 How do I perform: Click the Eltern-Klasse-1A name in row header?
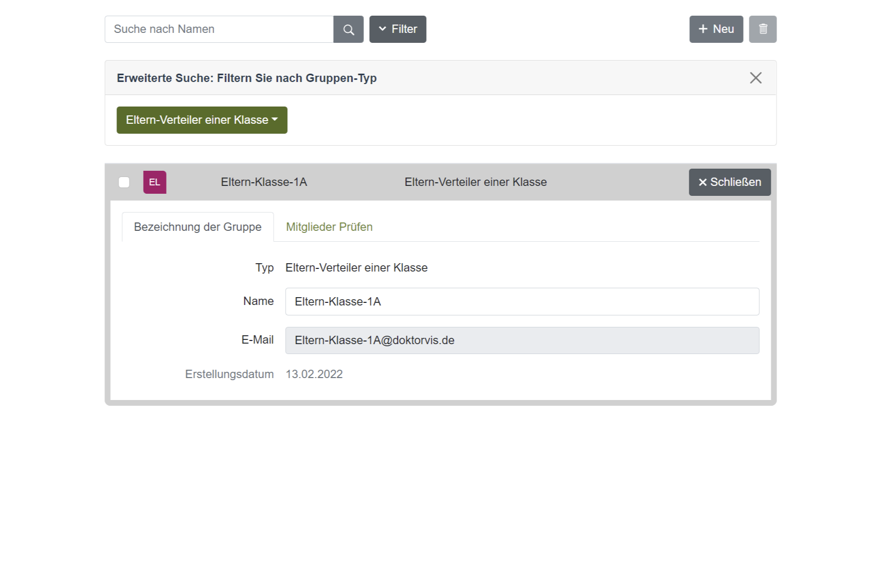coord(264,182)
